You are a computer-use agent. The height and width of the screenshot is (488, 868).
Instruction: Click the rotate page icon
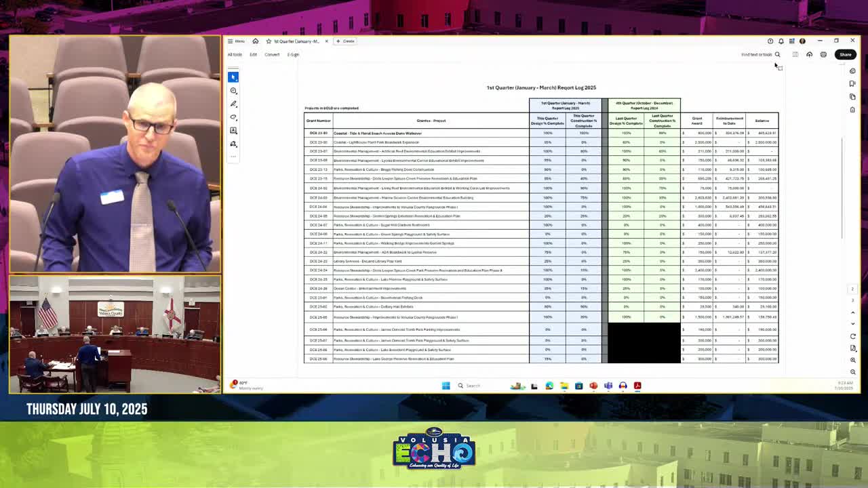(x=853, y=336)
